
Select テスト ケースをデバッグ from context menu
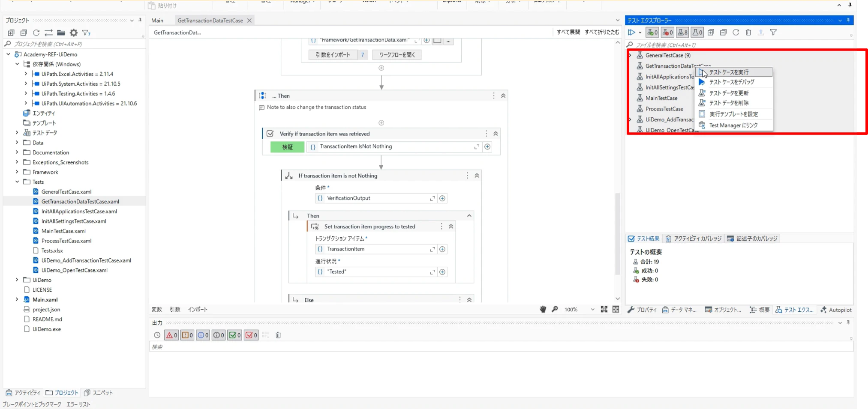pyautogui.click(x=734, y=82)
